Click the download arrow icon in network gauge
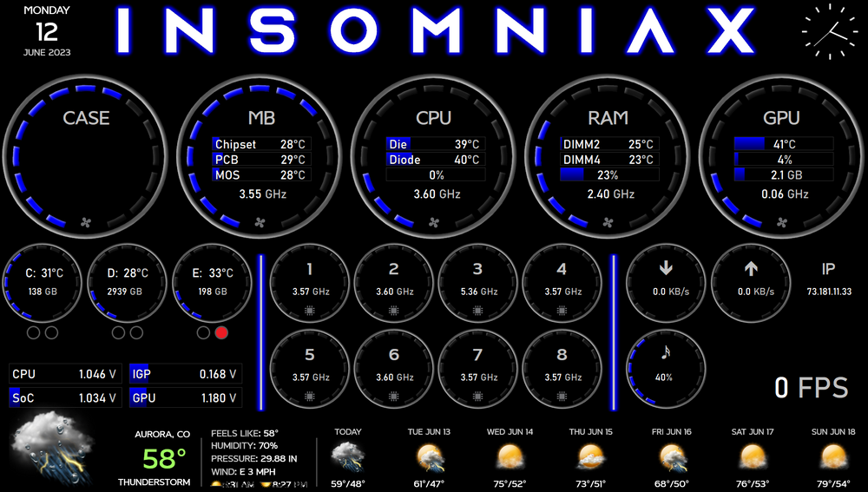The height and width of the screenshot is (492, 868). [666, 270]
